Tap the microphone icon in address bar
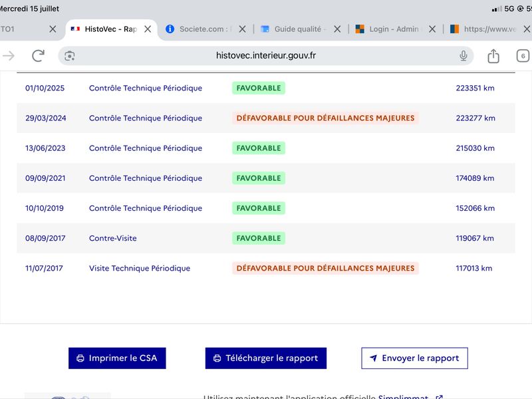 (x=463, y=56)
